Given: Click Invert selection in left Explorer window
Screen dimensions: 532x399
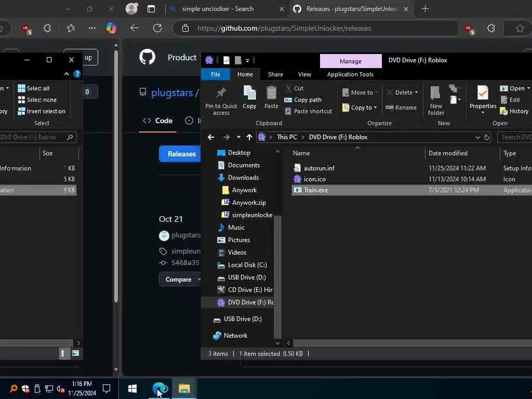Looking at the screenshot, I should tap(42, 111).
